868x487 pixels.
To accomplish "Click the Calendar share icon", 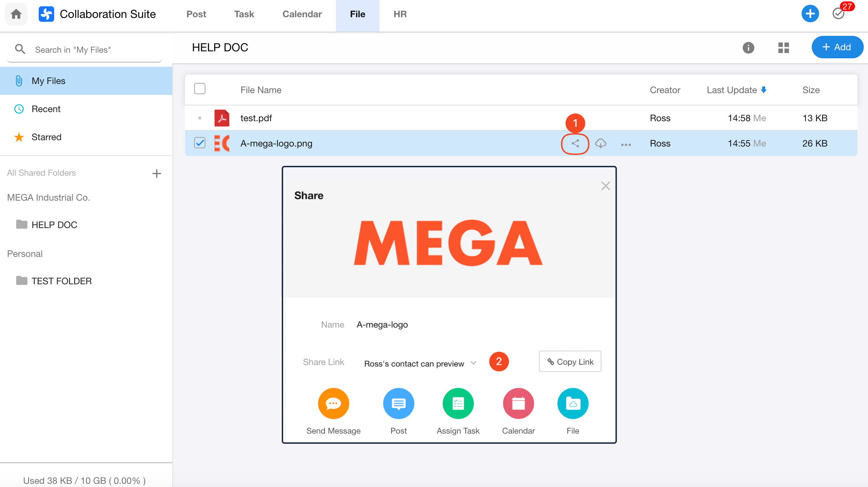I will pos(518,403).
